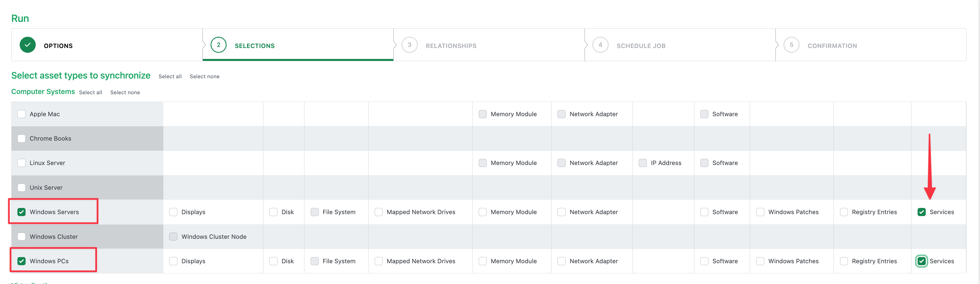Image resolution: width=980 pixels, height=284 pixels.
Task: Go to the Relationships step
Action: point(489,45)
